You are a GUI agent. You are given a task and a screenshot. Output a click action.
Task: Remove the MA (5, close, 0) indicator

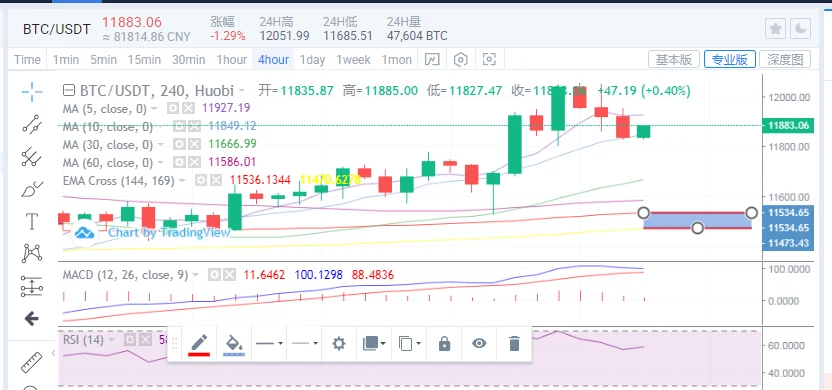[188, 109]
